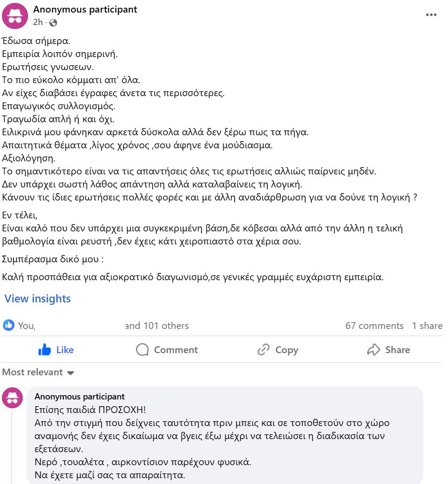The image size is (448, 484).
Task: Open the 67 comments list
Action: pos(375,326)
